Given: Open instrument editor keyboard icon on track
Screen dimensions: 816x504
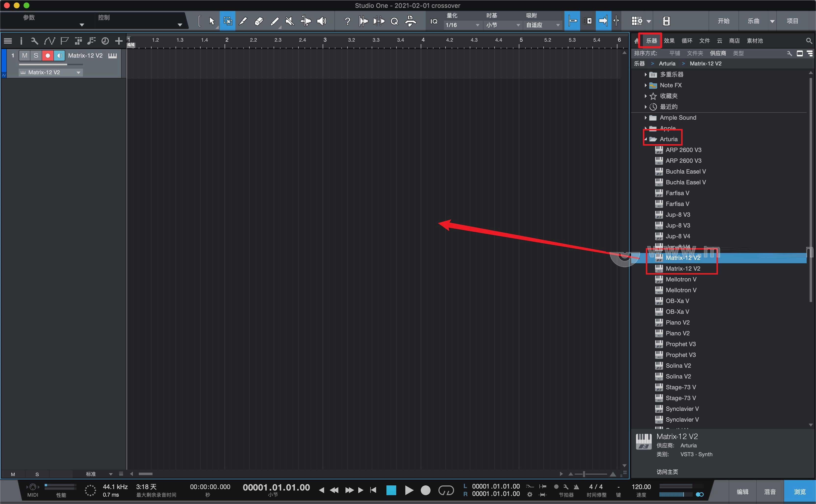Looking at the screenshot, I should pyautogui.click(x=112, y=56).
